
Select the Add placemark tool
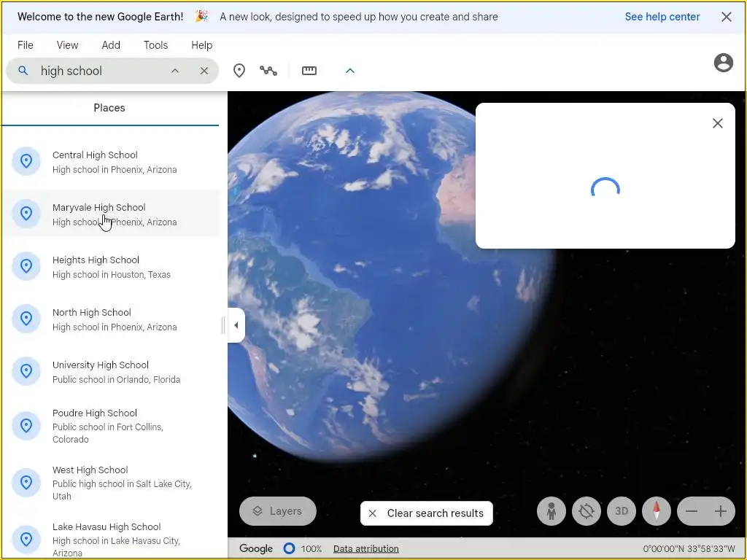point(239,71)
